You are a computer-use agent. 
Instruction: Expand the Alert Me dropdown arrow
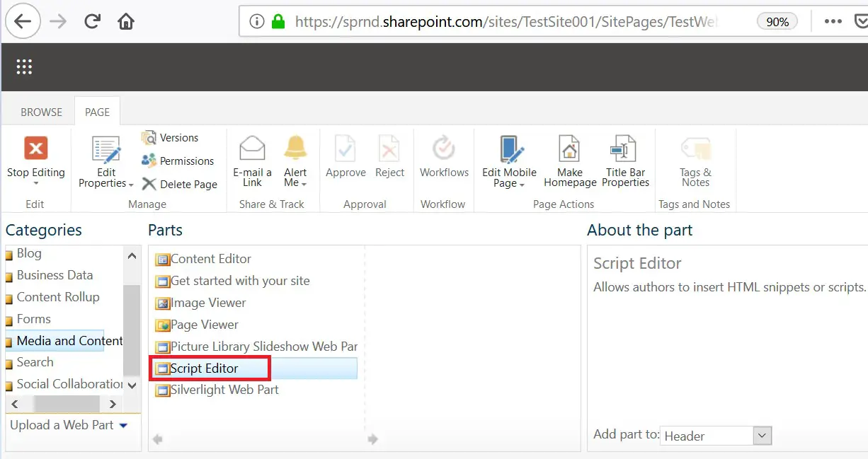[x=304, y=185]
